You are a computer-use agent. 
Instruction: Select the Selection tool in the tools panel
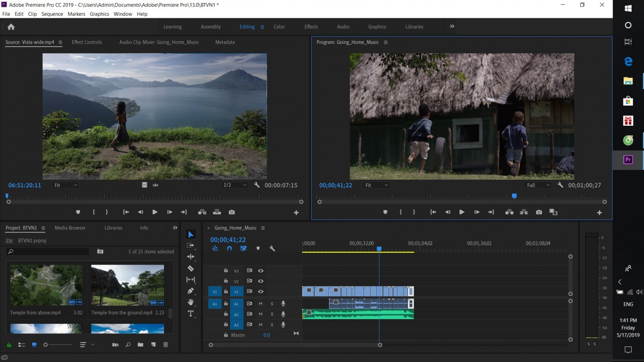191,234
